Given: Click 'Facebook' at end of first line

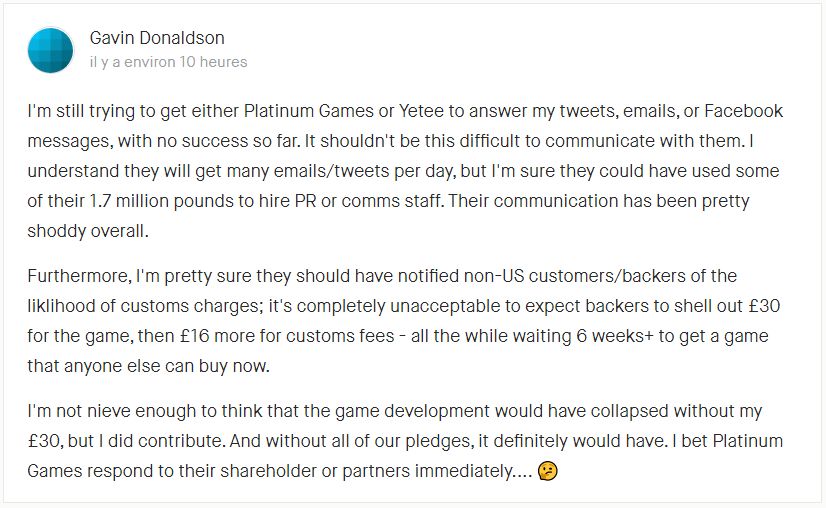Looking at the screenshot, I should tap(743, 111).
